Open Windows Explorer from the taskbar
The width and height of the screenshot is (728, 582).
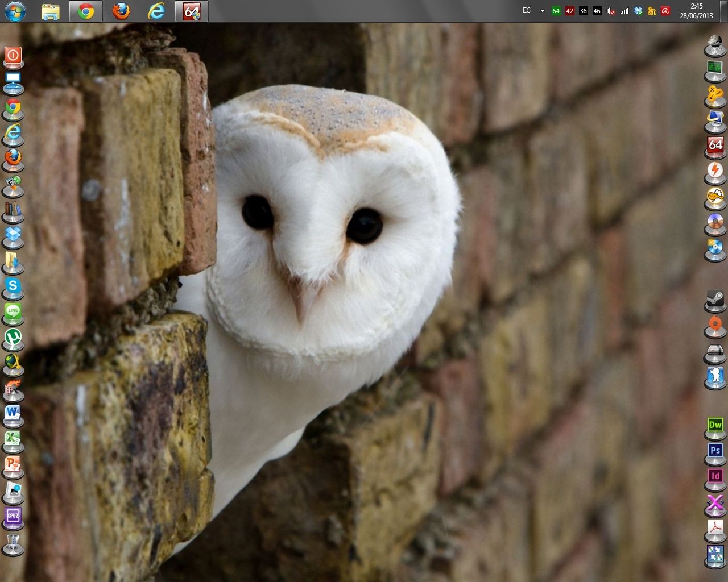[x=51, y=11]
